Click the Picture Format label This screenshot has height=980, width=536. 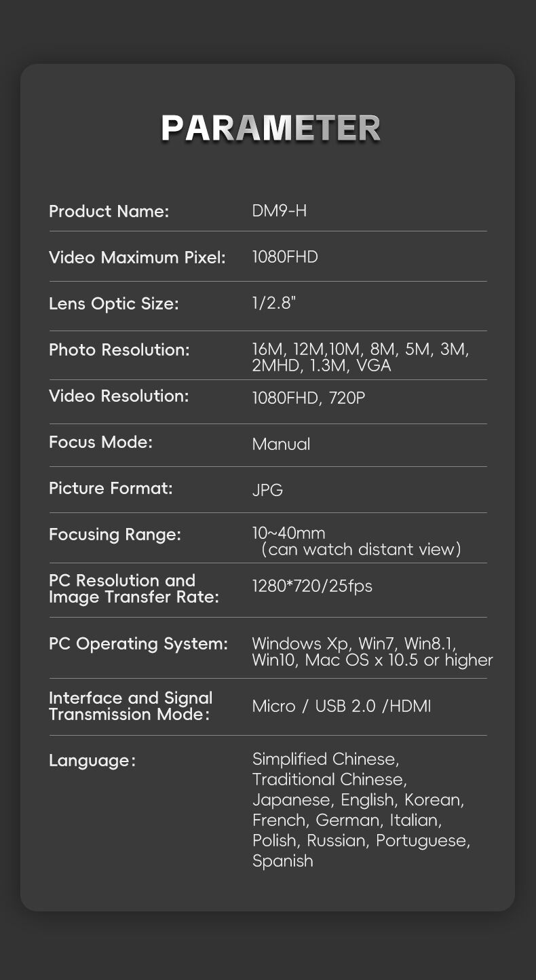[x=111, y=488]
